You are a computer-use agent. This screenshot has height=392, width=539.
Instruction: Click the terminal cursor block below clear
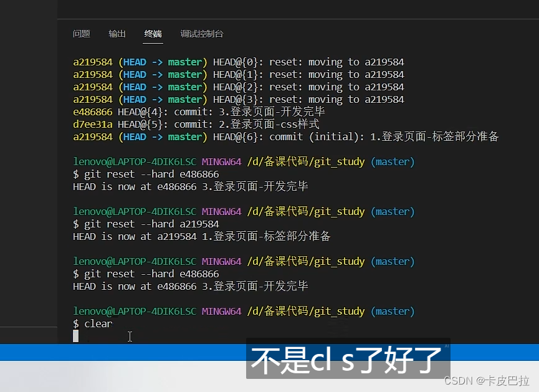coord(75,336)
